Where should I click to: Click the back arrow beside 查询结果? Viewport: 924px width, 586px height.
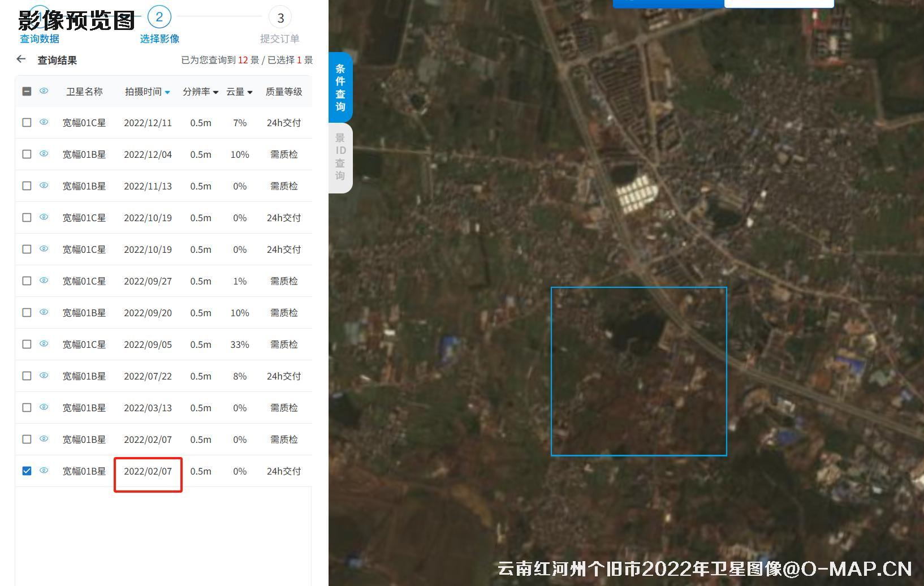[21, 59]
